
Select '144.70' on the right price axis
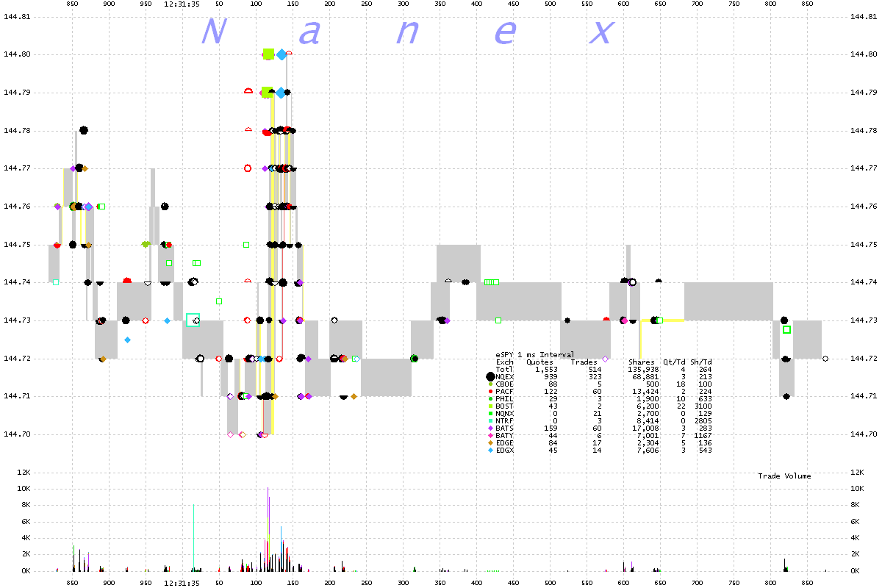pos(863,434)
